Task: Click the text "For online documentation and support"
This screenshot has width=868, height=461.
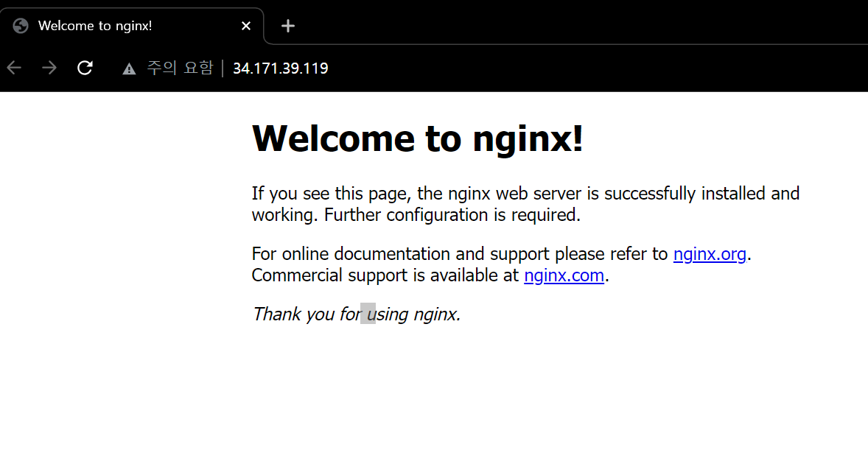Action: [x=401, y=254]
